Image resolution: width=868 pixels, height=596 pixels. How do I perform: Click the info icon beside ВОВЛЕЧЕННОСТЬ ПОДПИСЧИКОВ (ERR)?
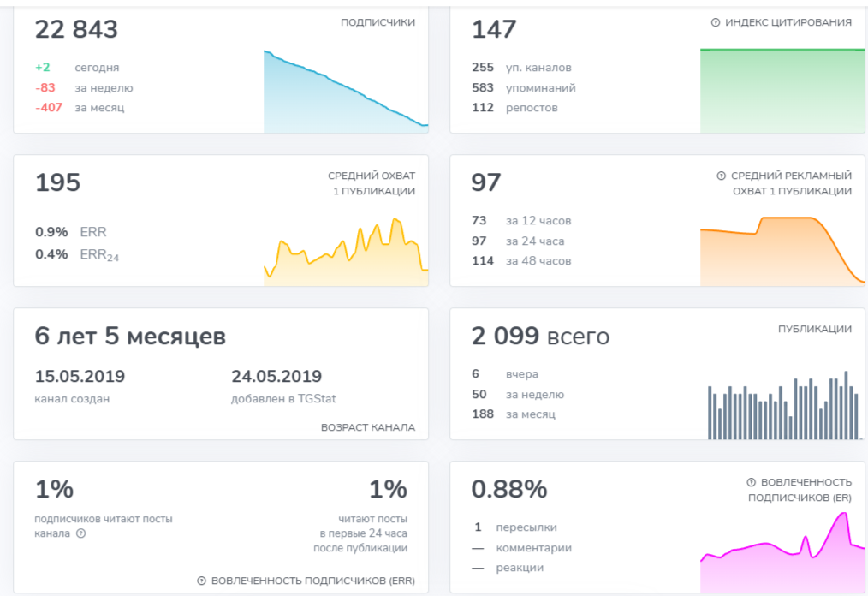[x=201, y=581]
